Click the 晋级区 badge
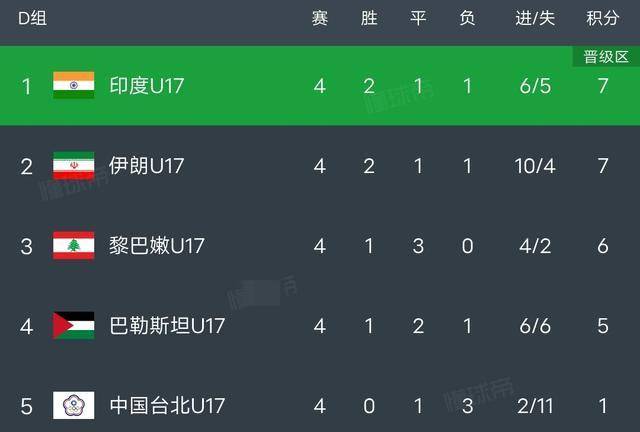Screen dimensions: 640x432 point(602,57)
